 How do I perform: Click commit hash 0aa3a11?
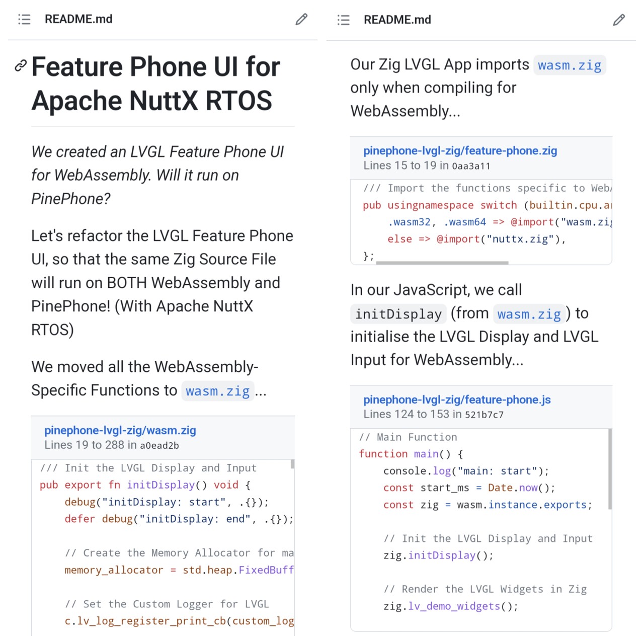(471, 166)
